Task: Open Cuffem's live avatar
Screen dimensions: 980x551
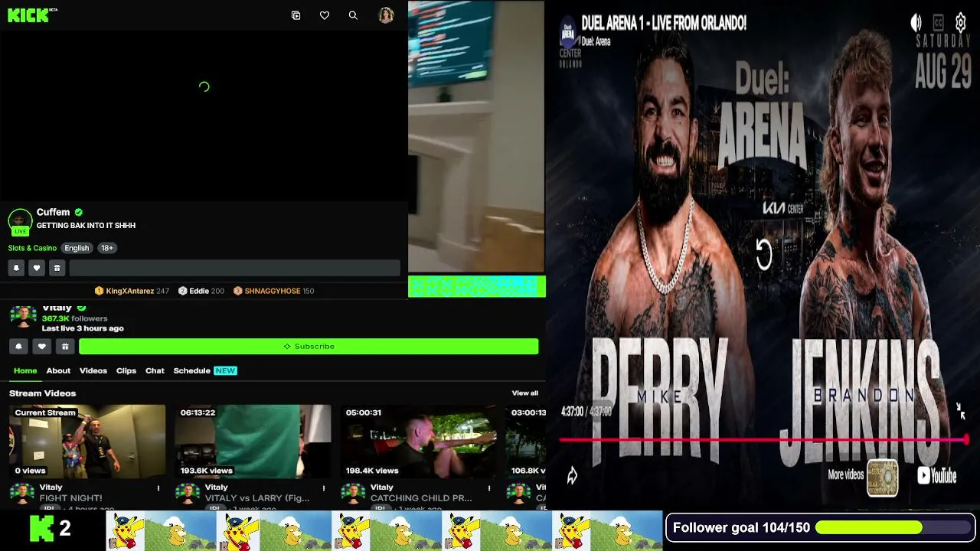Action: point(20,221)
